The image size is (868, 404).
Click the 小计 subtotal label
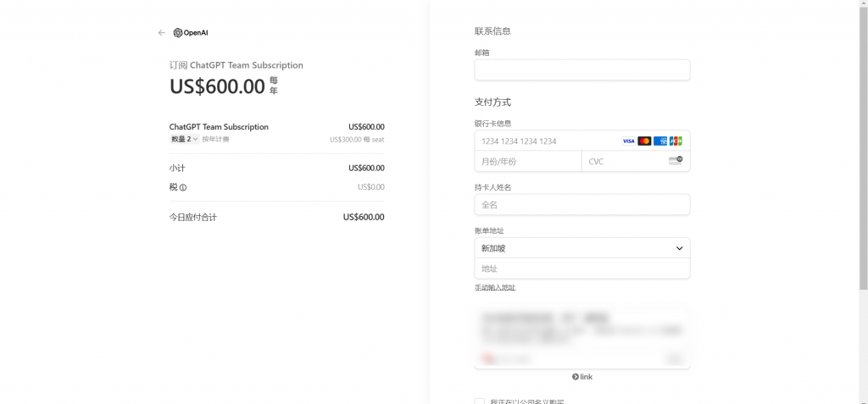click(177, 169)
